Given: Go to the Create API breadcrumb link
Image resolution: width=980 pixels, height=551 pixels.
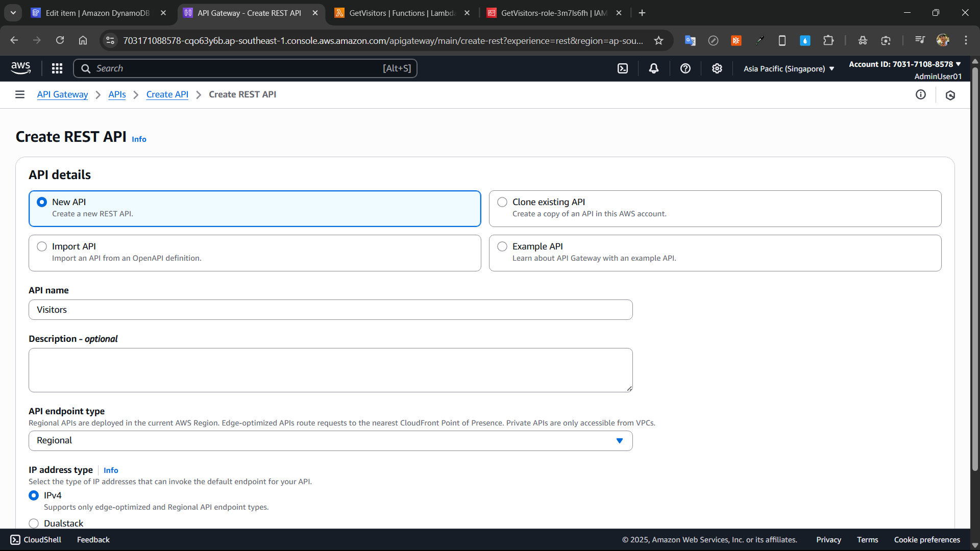Looking at the screenshot, I should tap(167, 94).
